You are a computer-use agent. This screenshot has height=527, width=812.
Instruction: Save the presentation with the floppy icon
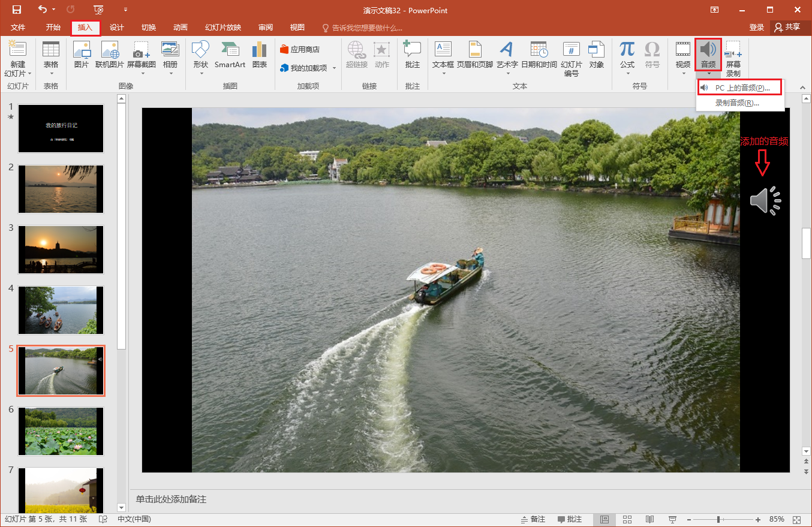point(17,10)
